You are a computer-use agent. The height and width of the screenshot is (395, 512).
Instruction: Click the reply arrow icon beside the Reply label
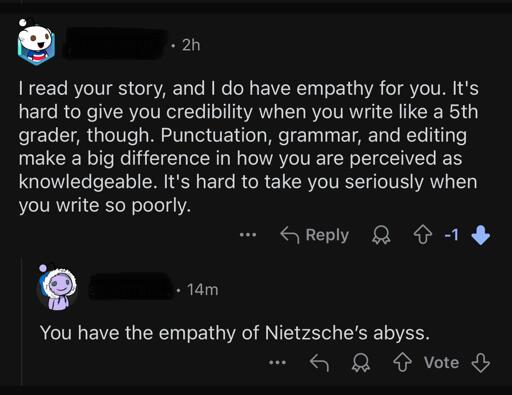pos(290,235)
